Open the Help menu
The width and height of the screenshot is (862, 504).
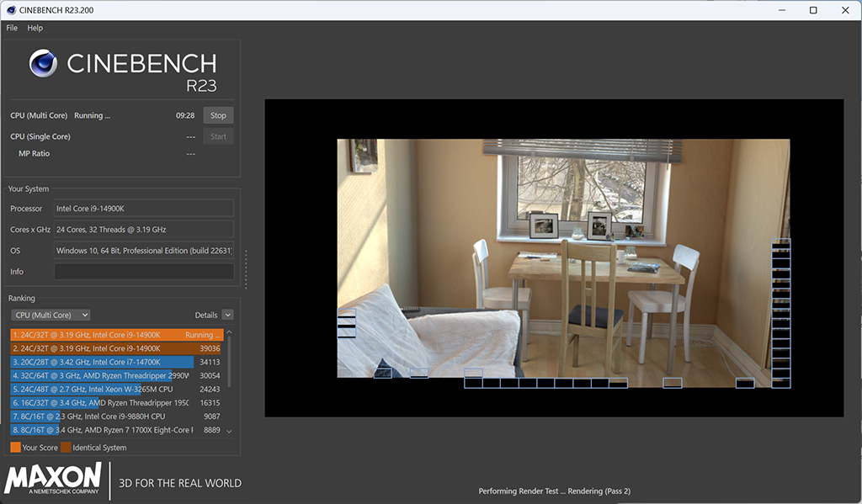point(35,28)
